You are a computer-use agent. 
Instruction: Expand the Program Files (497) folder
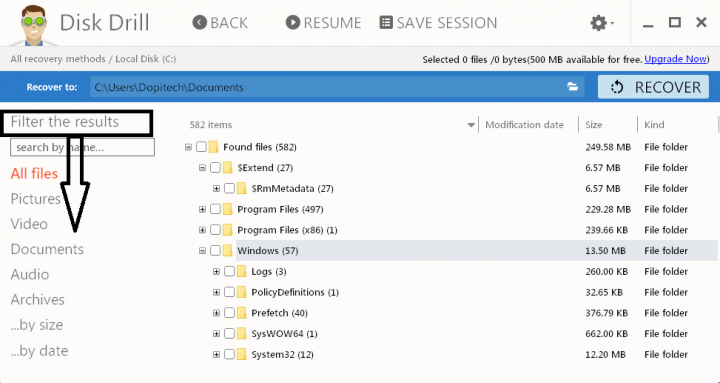pyautogui.click(x=202, y=209)
